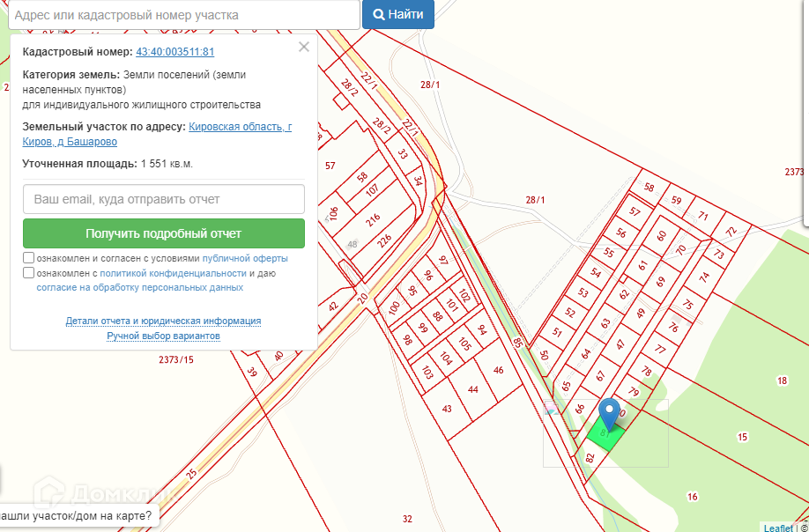
Task: Select parcel 42 on the map
Action: click(x=333, y=305)
